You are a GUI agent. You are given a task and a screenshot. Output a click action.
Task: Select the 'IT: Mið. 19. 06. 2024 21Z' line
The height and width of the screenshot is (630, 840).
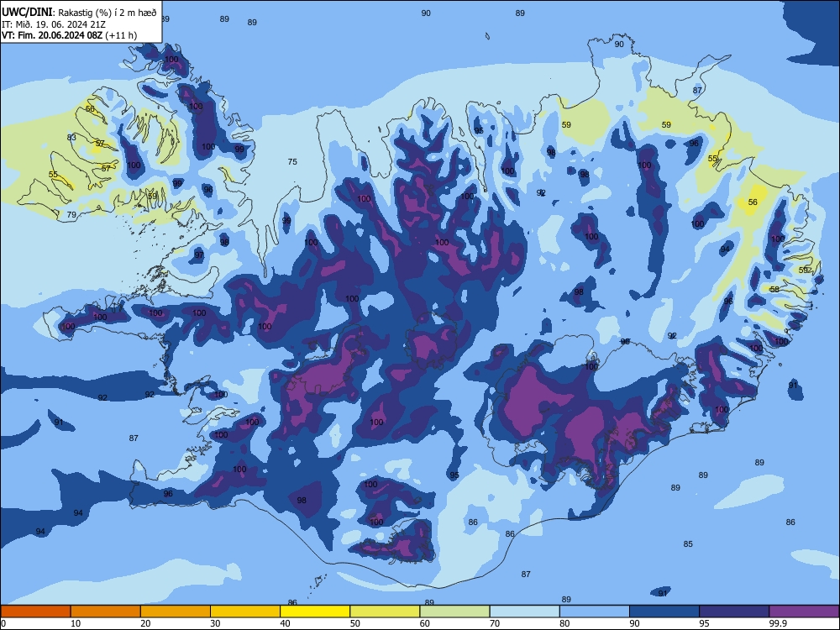(52, 24)
